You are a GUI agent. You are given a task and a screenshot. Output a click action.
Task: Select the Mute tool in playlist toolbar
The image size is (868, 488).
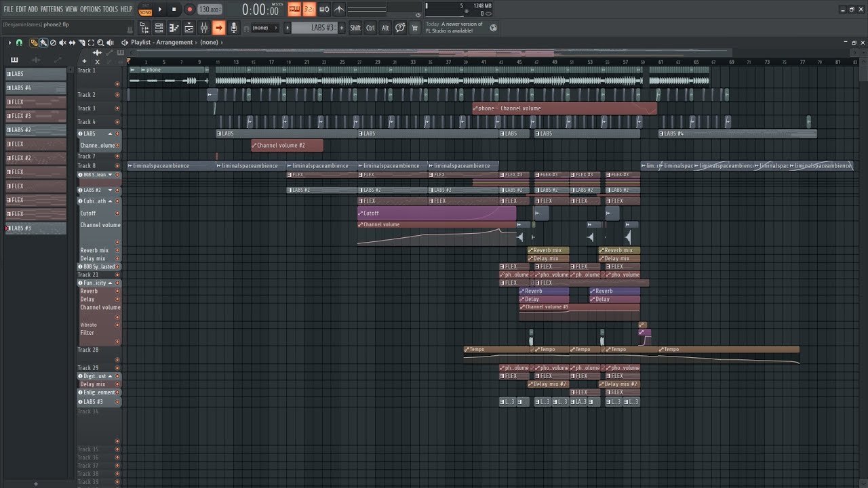click(x=62, y=43)
